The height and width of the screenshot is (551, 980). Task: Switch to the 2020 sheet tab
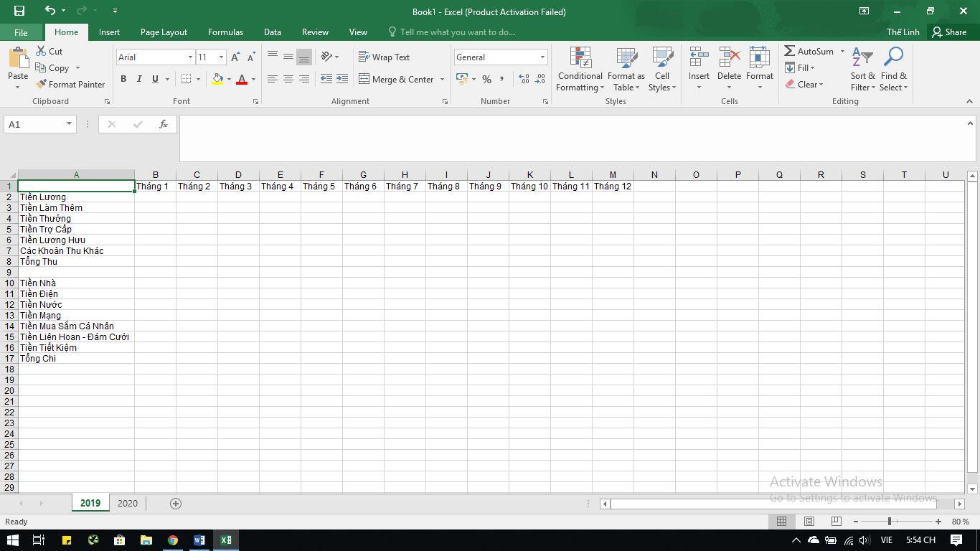tap(128, 503)
